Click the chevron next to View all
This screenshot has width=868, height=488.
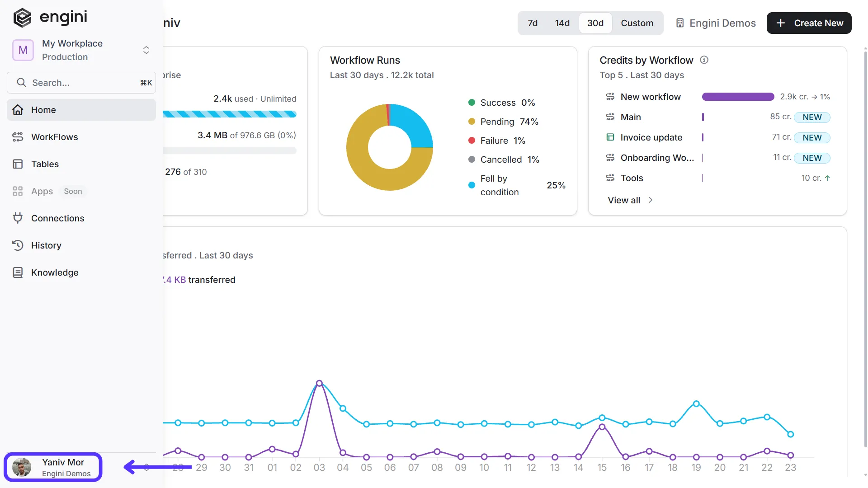651,200
